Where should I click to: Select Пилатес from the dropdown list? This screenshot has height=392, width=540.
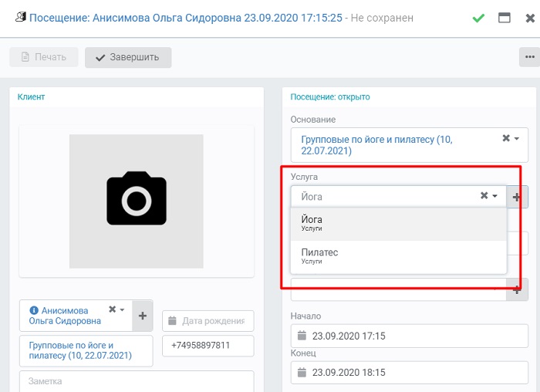pyautogui.click(x=399, y=257)
